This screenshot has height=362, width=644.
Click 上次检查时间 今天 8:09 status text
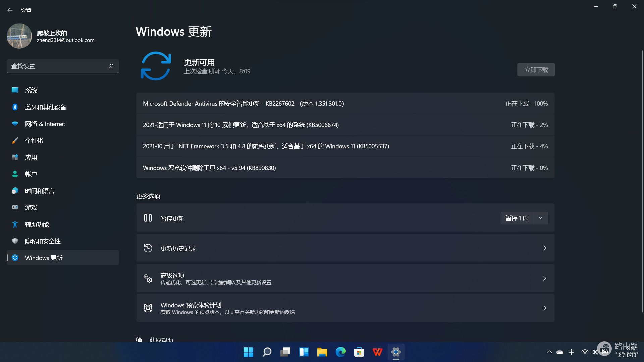point(217,71)
